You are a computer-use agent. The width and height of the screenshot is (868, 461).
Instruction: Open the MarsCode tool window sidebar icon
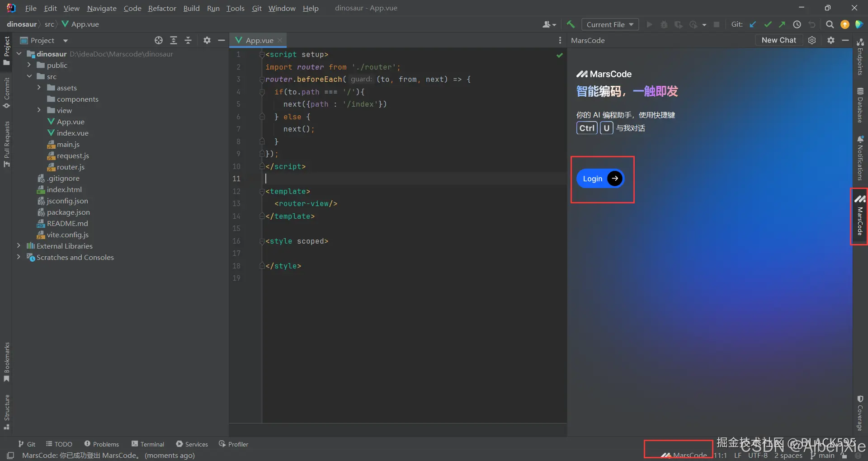point(860,216)
